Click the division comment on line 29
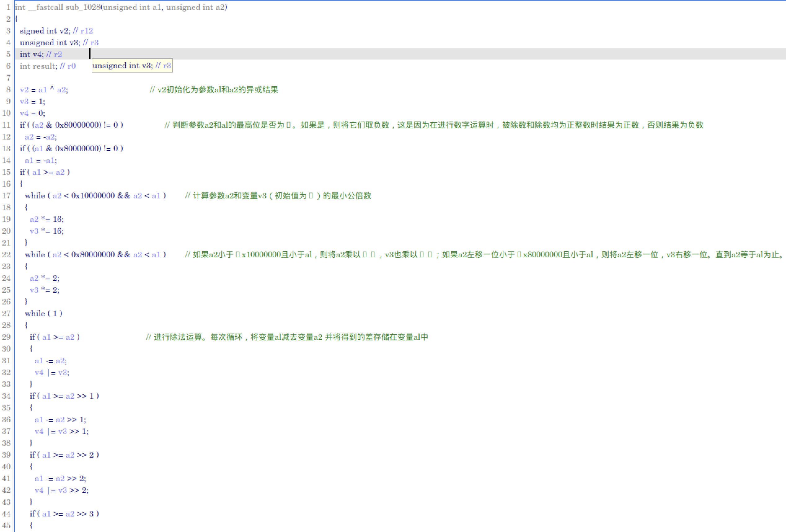The height and width of the screenshot is (532, 786). (287, 337)
